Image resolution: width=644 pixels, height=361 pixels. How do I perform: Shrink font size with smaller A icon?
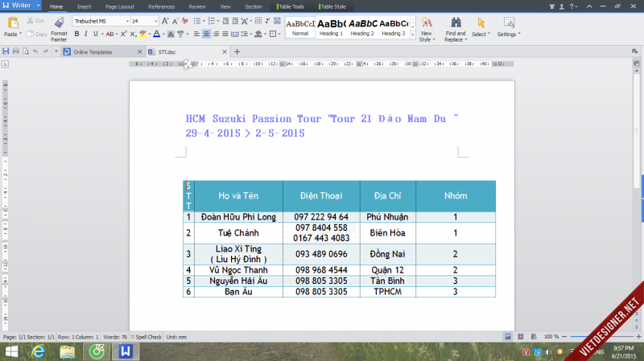coord(175,21)
